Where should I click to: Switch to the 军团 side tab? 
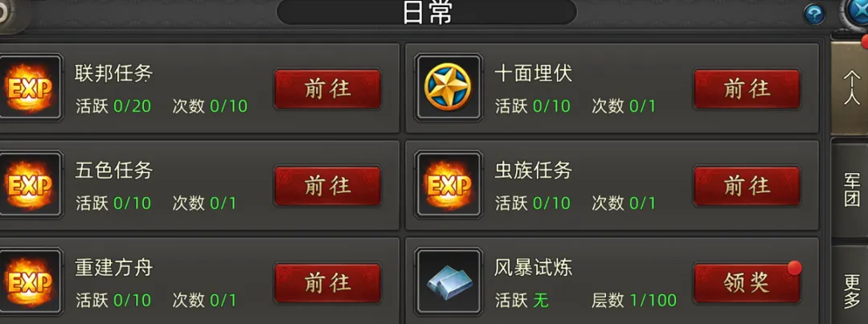[x=850, y=190]
